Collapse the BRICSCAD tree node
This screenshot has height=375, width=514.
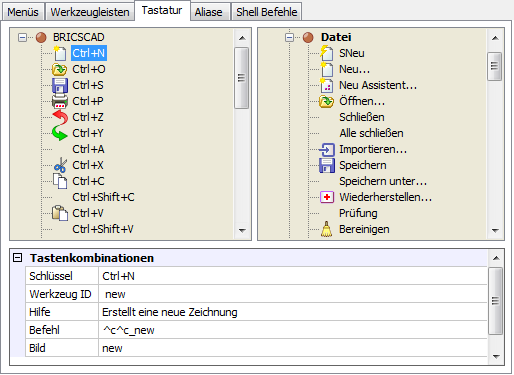(22, 37)
